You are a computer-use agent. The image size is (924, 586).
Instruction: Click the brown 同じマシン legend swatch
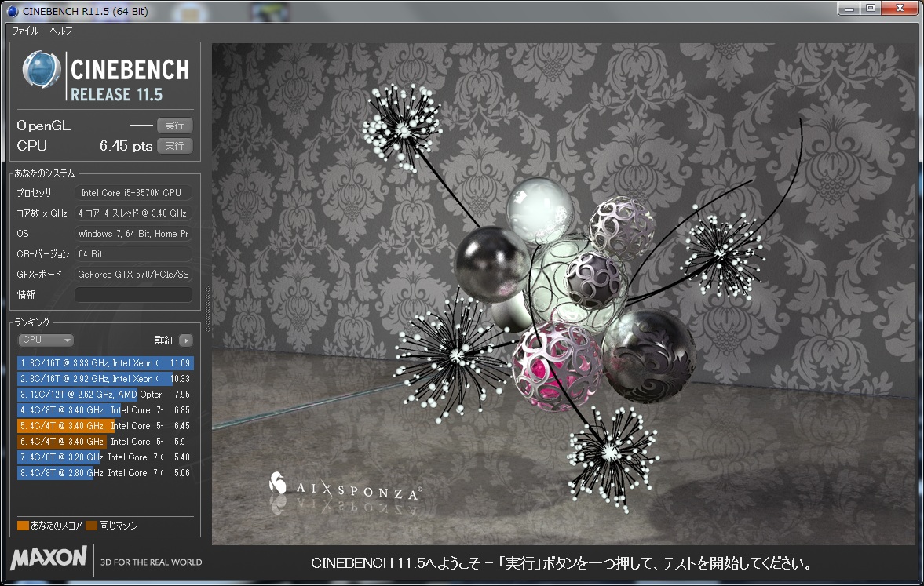(91, 526)
